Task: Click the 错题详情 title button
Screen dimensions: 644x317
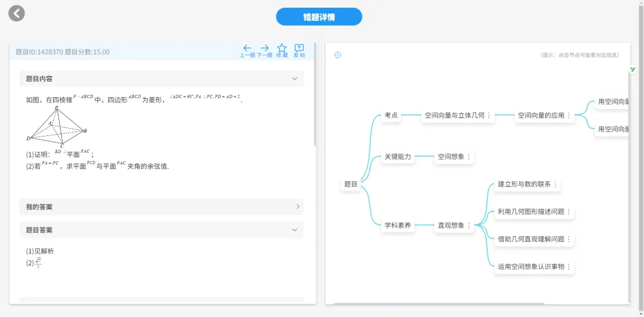Action: (319, 17)
